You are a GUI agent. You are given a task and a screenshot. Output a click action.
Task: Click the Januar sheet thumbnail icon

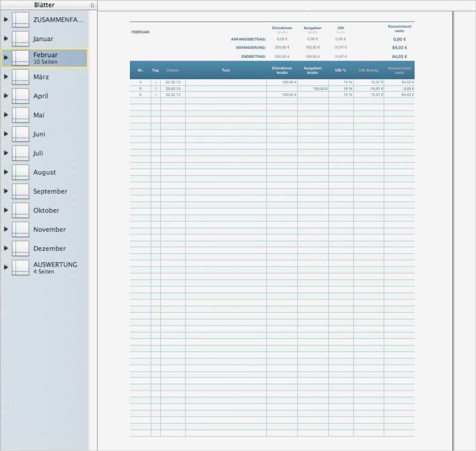(21, 38)
